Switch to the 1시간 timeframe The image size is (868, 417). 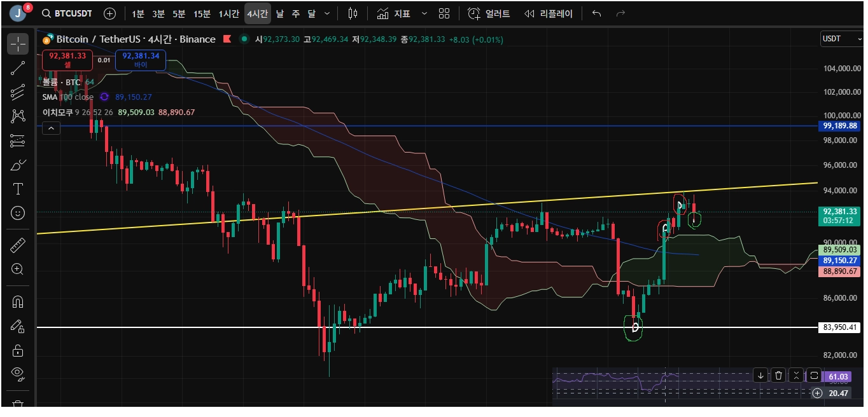point(229,13)
